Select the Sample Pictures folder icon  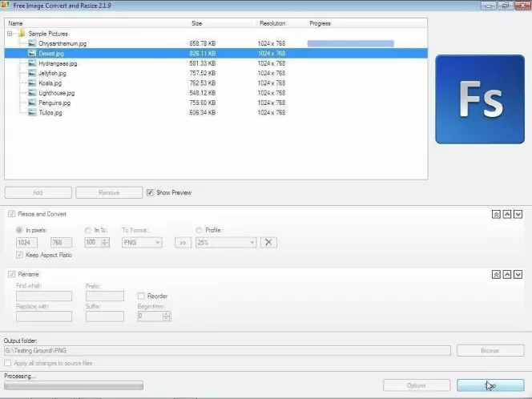(x=22, y=34)
